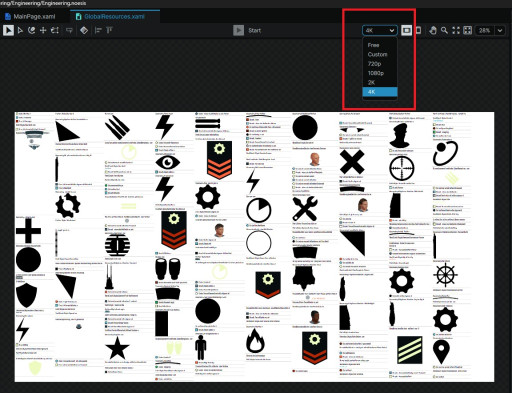Choose Free from resolution list
Viewport: 512px width, 393px height.
pyautogui.click(x=380, y=45)
